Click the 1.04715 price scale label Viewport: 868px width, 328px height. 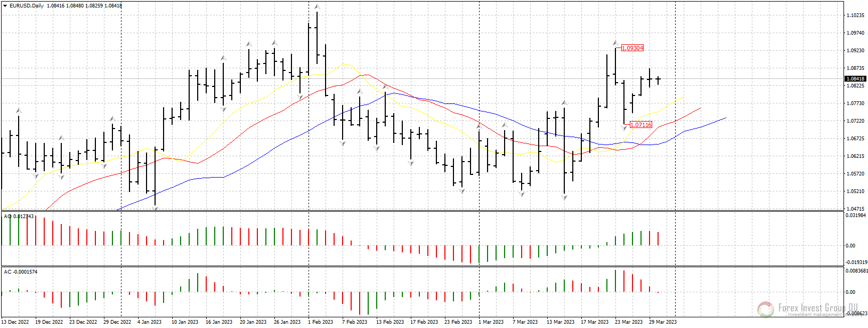tap(855, 209)
